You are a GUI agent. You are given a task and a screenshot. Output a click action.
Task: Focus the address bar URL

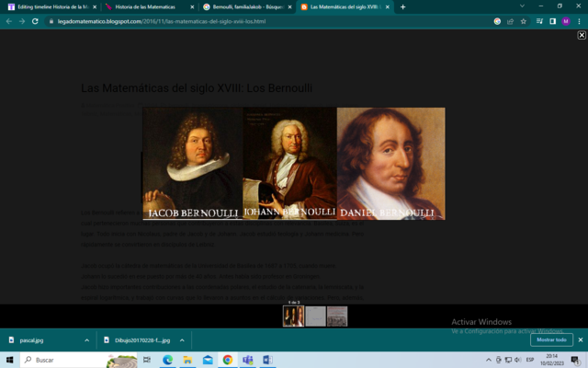point(162,21)
